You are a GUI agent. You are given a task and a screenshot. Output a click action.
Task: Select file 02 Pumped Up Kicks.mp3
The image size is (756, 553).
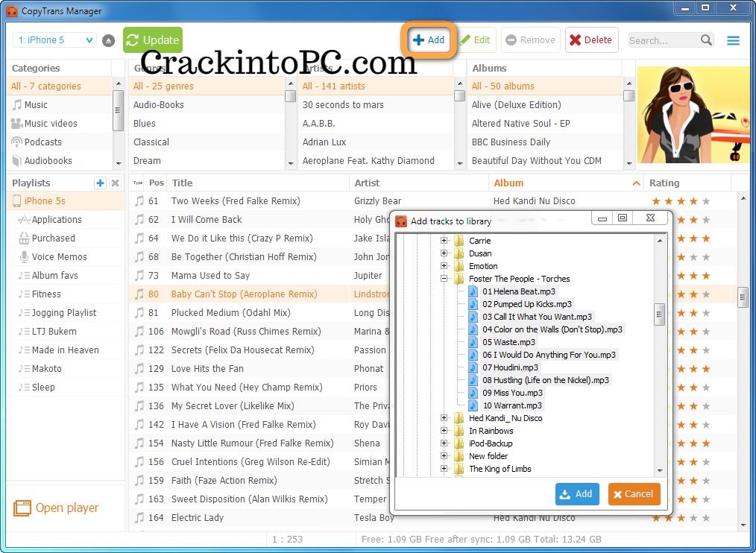point(526,304)
